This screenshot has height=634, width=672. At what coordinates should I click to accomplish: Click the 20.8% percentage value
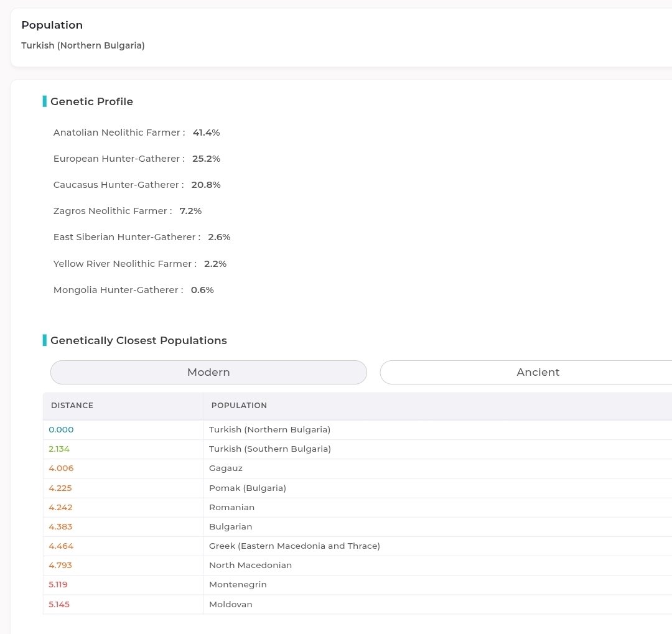click(x=206, y=185)
